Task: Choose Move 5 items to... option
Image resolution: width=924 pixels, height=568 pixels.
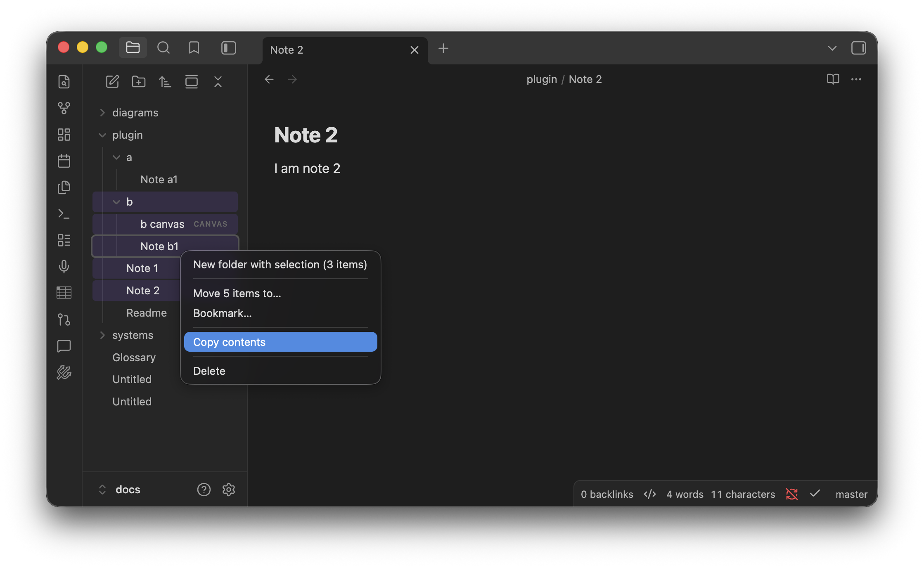Action: click(x=237, y=293)
